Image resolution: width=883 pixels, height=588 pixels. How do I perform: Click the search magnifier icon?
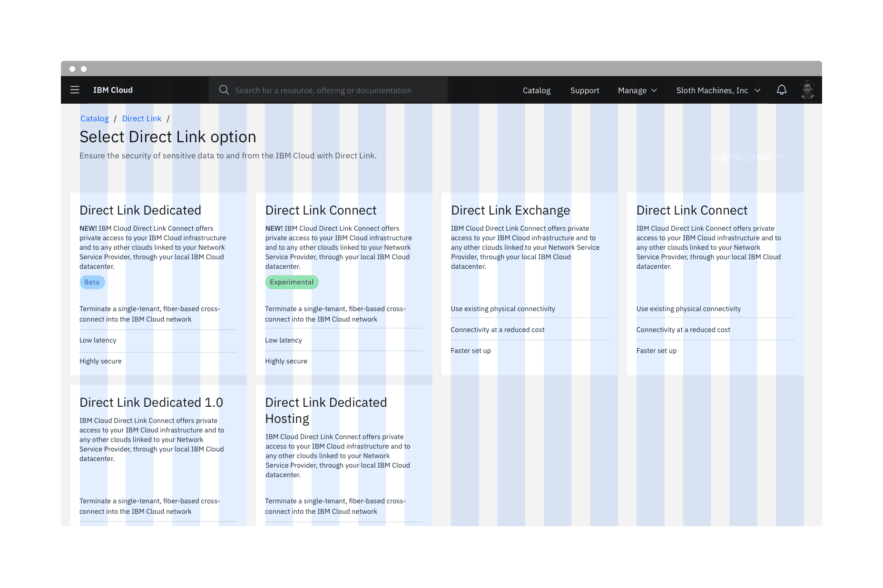point(224,90)
